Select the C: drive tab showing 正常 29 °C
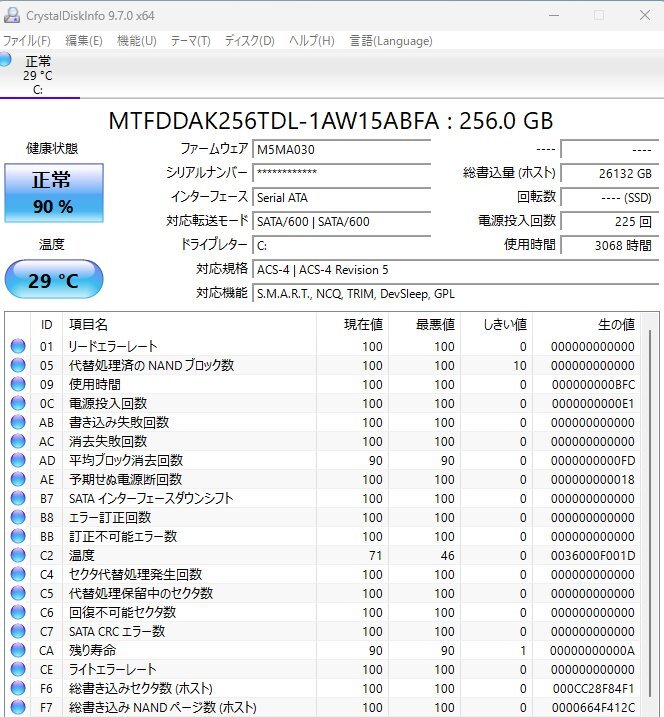The image size is (664, 717). click(38, 75)
